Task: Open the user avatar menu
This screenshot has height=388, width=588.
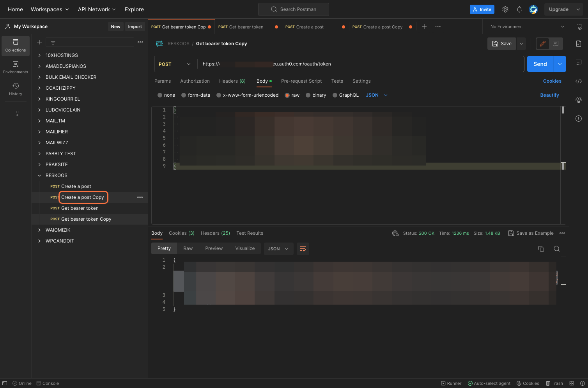Action: 533,9
